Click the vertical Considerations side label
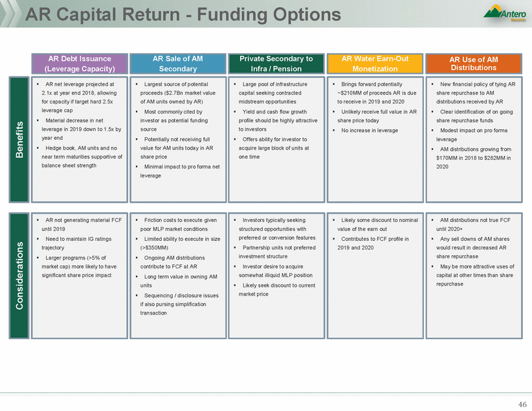The height and width of the screenshot is (411, 532). click(x=19, y=275)
